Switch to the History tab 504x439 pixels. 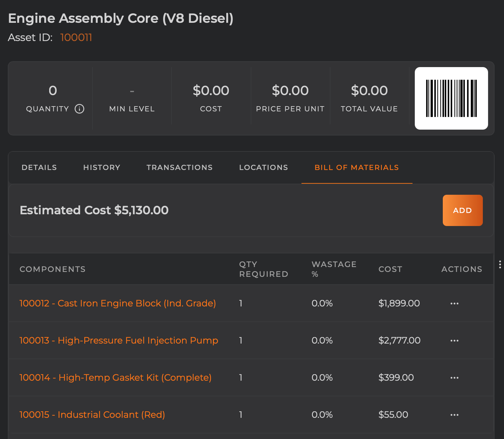(101, 167)
